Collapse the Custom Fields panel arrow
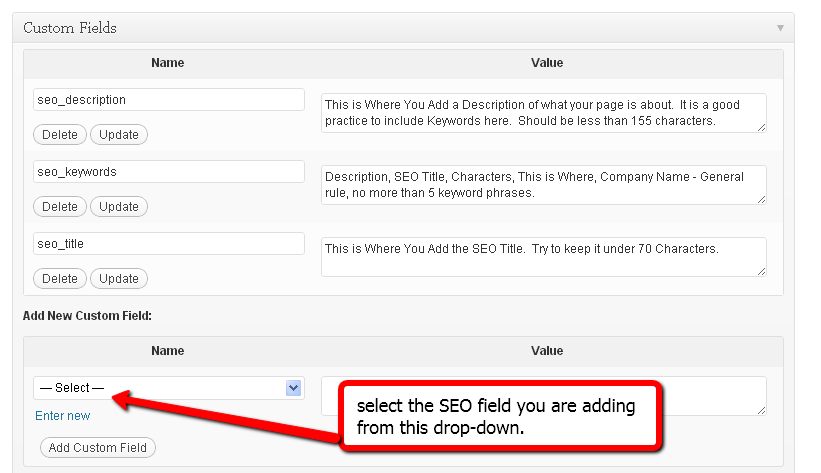This screenshot has height=473, width=821. tap(780, 28)
